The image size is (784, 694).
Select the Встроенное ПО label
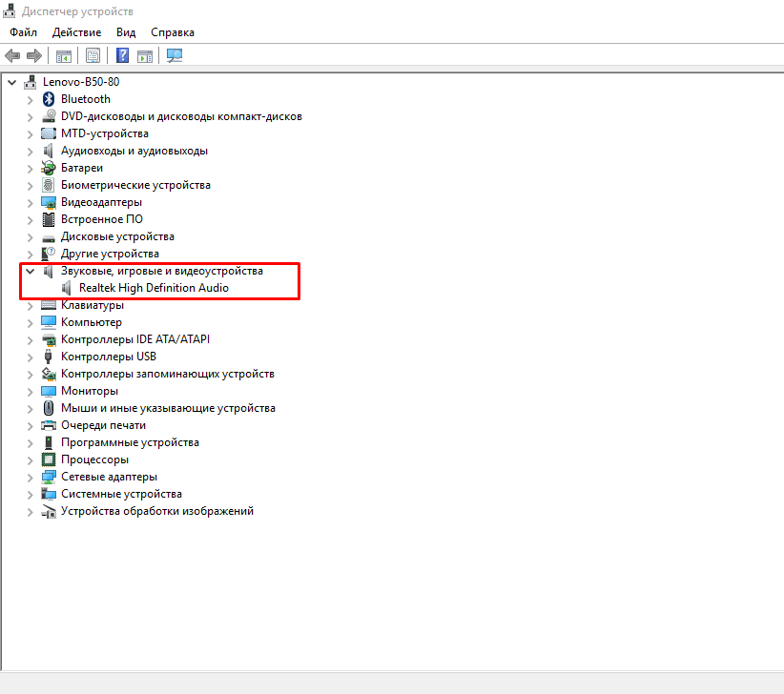tap(102, 219)
